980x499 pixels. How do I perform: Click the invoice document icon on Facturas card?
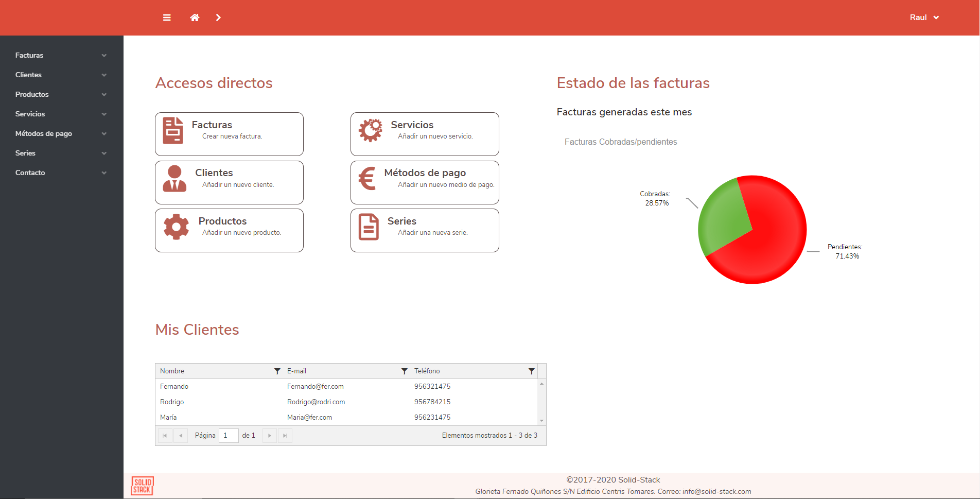tap(173, 130)
